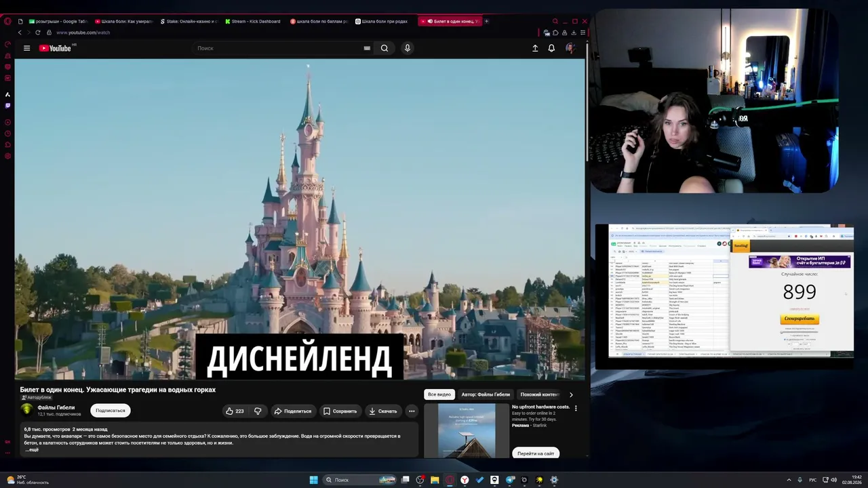Open the YouTube guide hamburger menu
The width and height of the screenshot is (868, 488).
tap(26, 48)
